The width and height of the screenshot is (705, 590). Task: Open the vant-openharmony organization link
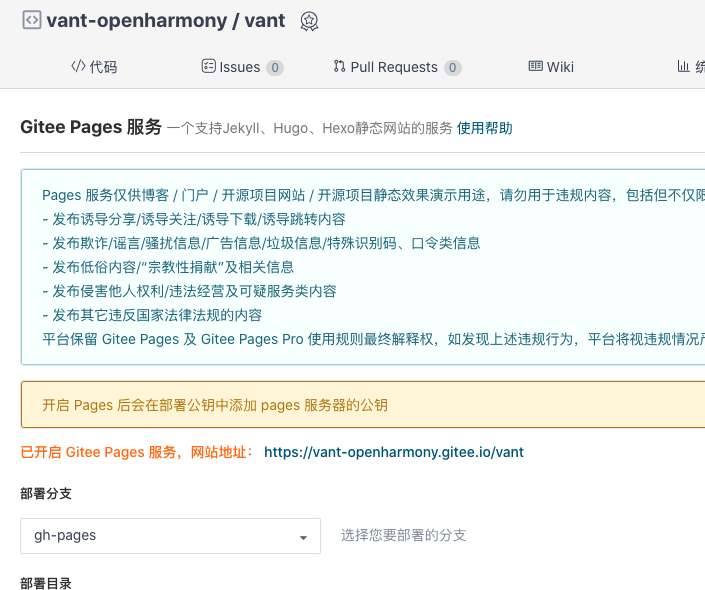(137, 21)
